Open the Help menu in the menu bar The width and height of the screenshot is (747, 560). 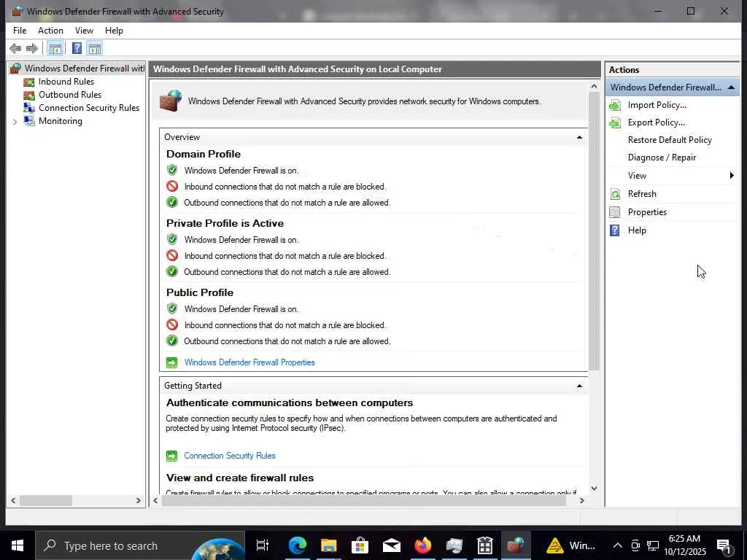tap(114, 31)
